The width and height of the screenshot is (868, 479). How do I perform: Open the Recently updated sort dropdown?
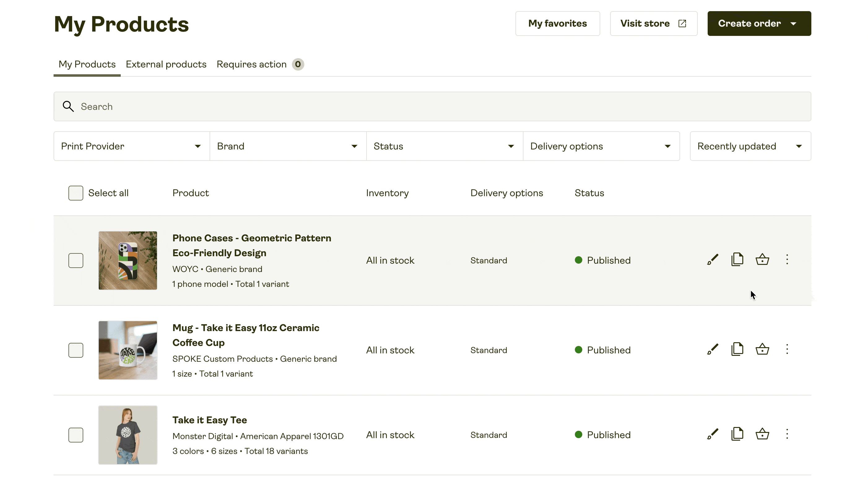pos(750,146)
